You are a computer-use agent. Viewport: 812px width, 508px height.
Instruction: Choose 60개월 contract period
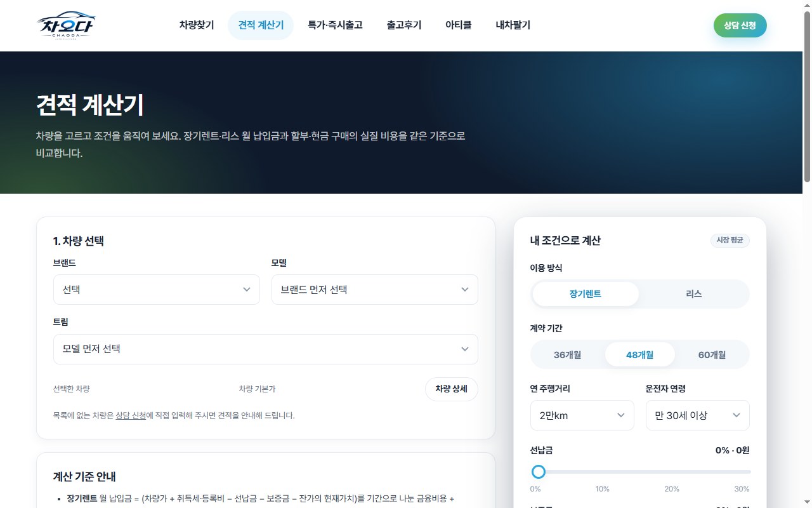(712, 354)
